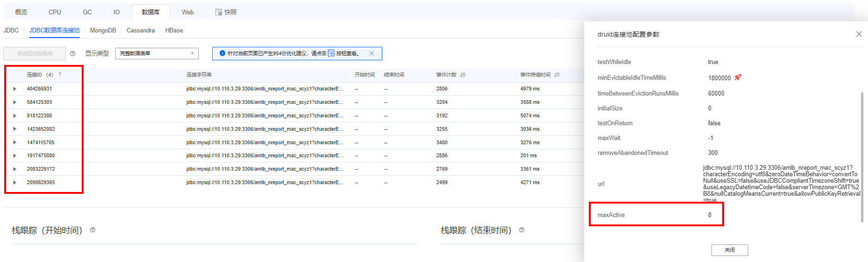Click the suggestion report icon in banner
Viewport: 868px width, 262px height.
coord(331,53)
